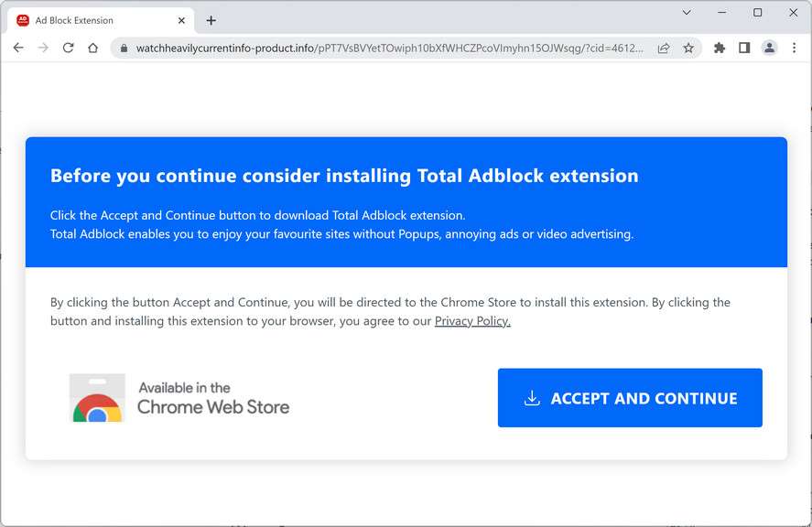
Task: Click the tab search chevron near window controls
Action: [687, 14]
